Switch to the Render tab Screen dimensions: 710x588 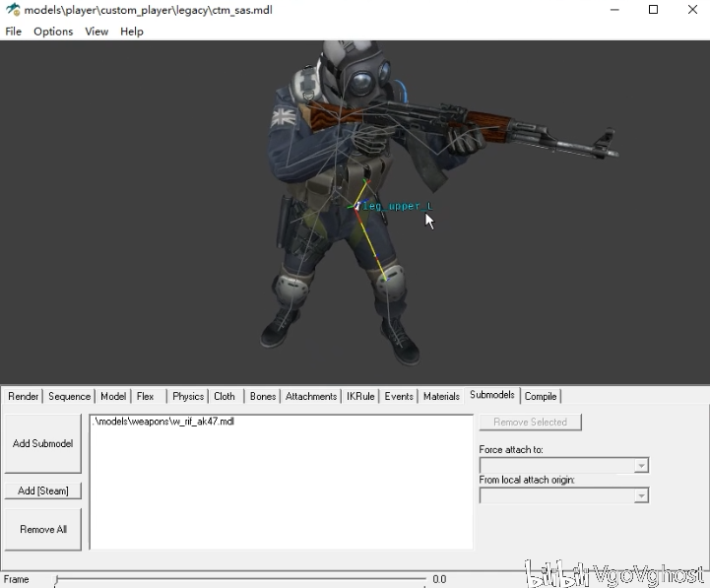pyautogui.click(x=23, y=396)
